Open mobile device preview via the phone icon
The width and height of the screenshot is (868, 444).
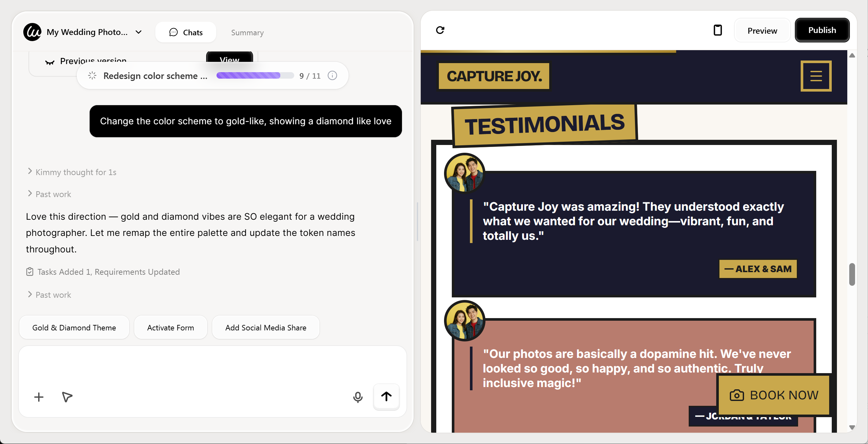718,30
